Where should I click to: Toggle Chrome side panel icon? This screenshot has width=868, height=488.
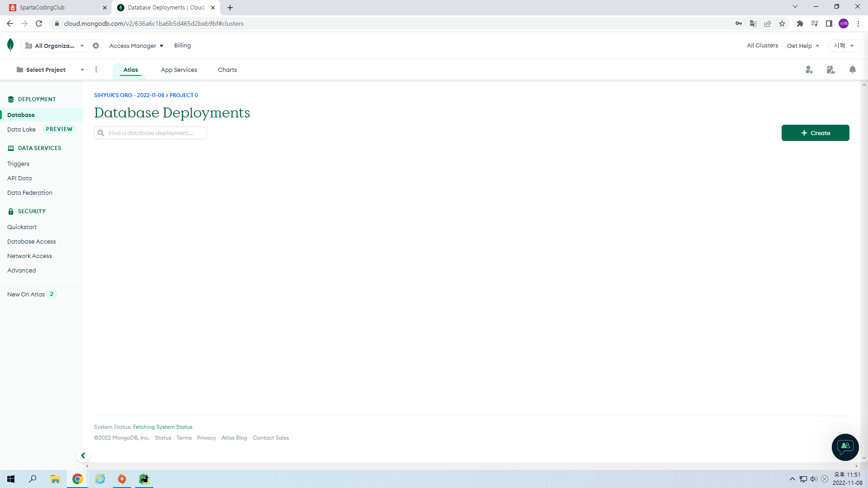click(829, 23)
